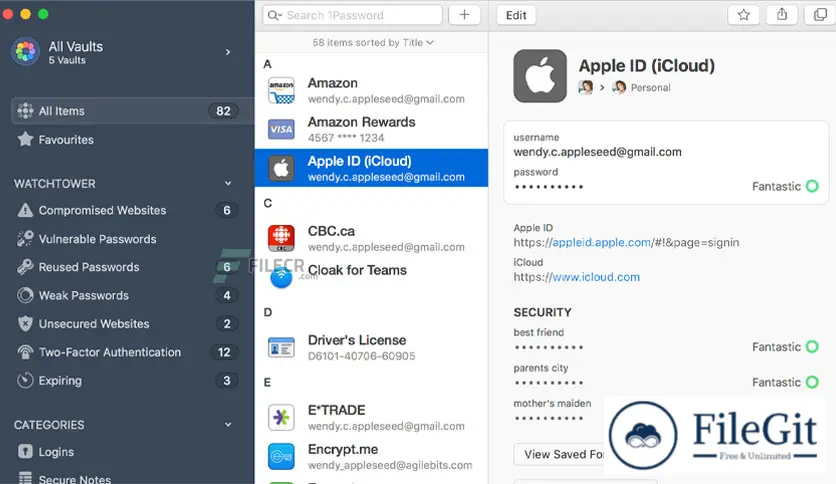Collapse the Watchtower section

click(228, 183)
